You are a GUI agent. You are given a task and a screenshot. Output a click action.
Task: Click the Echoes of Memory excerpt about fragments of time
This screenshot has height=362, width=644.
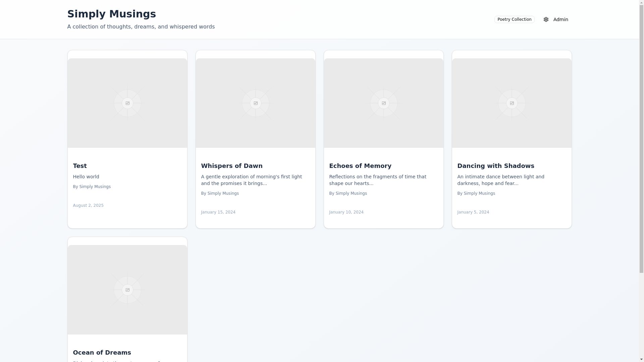click(x=378, y=180)
